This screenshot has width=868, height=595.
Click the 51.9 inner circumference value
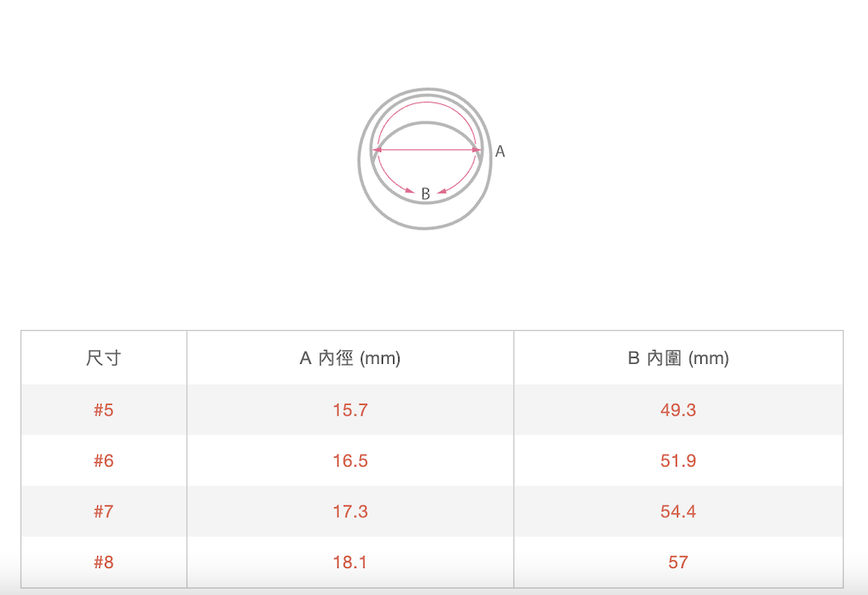[678, 460]
